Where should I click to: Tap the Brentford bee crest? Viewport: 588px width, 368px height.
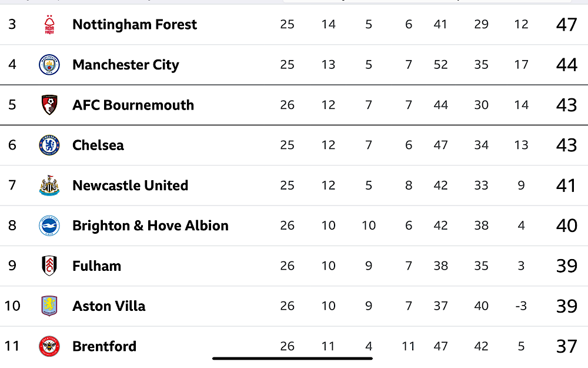coord(49,346)
